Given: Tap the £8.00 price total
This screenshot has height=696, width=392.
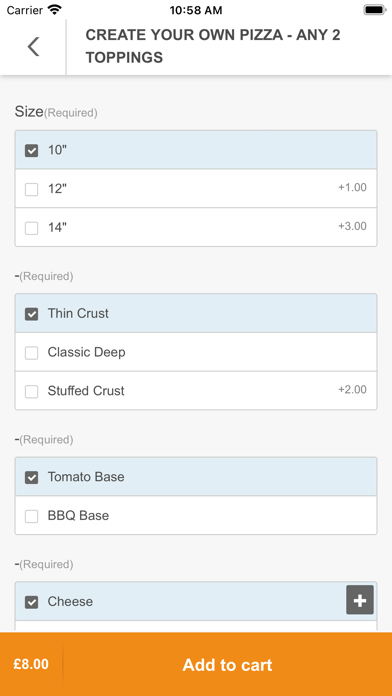Looking at the screenshot, I should (x=31, y=664).
